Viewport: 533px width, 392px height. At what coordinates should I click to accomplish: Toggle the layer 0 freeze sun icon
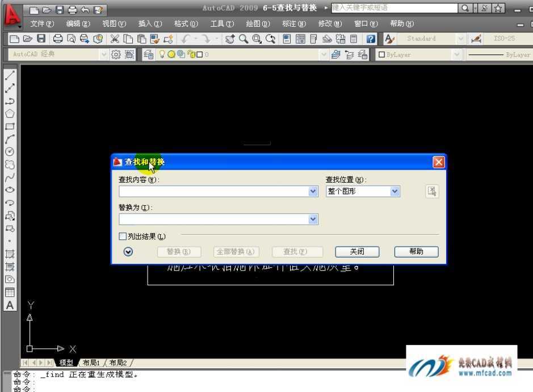click(171, 54)
